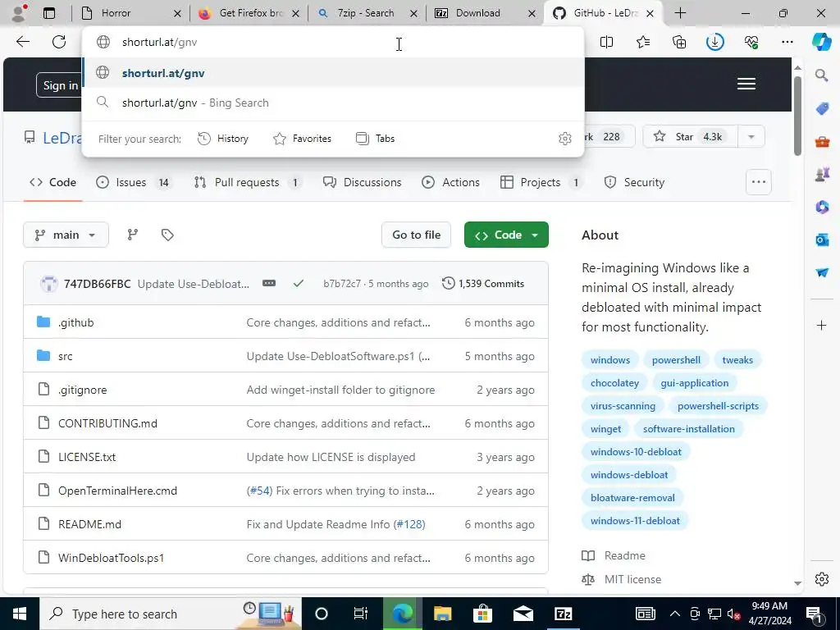Filter address bar search by Tabs
Viewport: 840px width, 630px height.
click(375, 139)
